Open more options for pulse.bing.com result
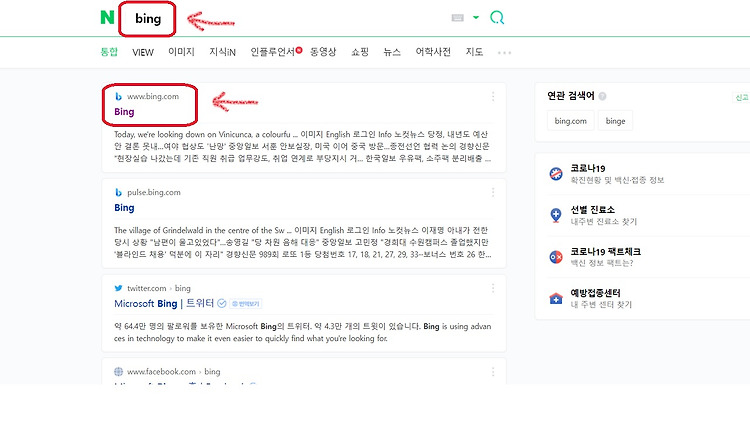This screenshot has height=423, width=750. click(x=493, y=192)
